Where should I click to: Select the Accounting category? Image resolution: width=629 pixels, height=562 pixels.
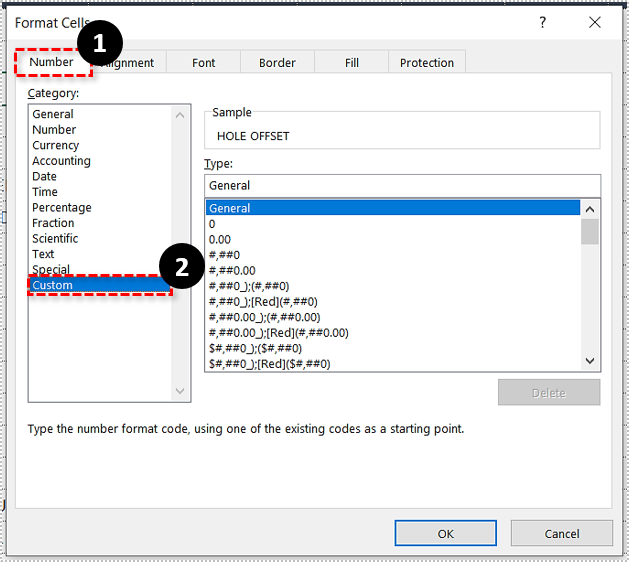[61, 161]
